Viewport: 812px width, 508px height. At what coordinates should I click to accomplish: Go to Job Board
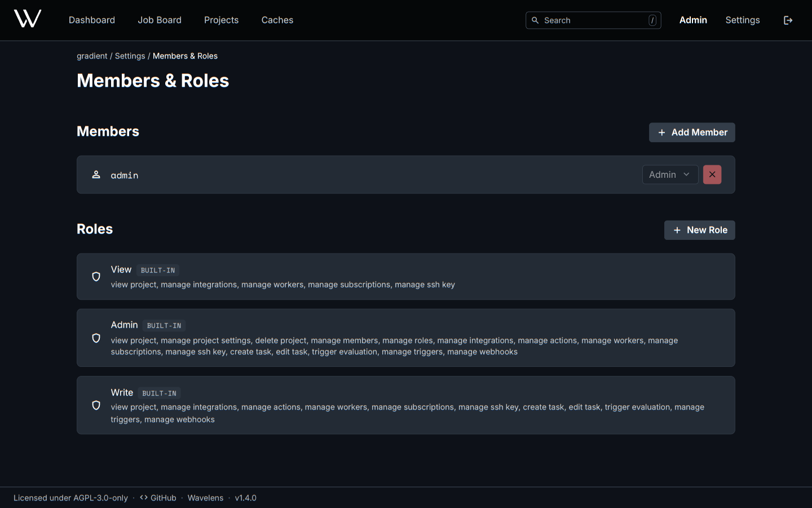coord(160,20)
